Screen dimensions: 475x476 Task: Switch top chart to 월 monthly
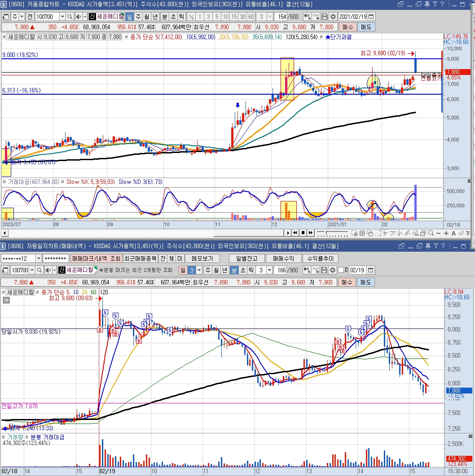pos(147,17)
